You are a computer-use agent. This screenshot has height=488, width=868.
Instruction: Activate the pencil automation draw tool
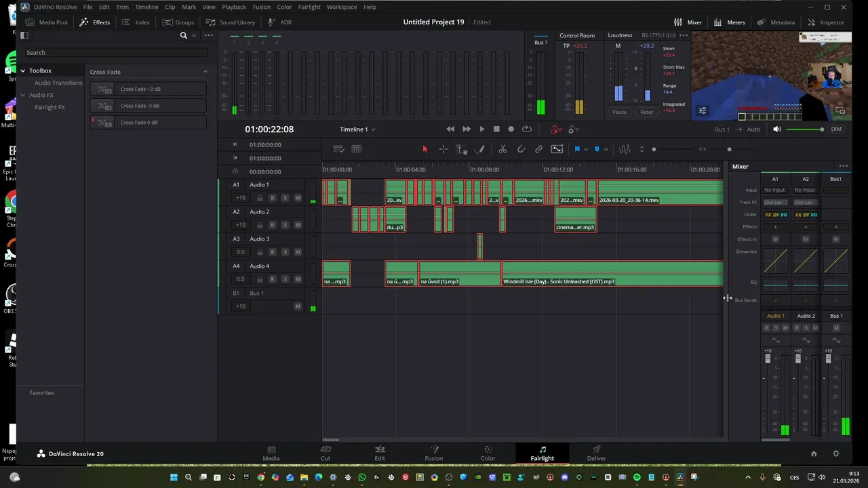tap(480, 149)
